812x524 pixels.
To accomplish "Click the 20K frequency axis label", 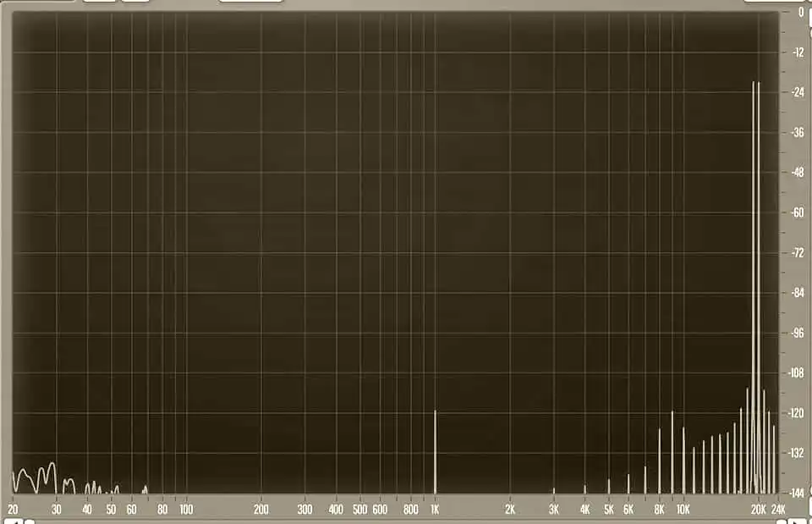I will point(759,510).
